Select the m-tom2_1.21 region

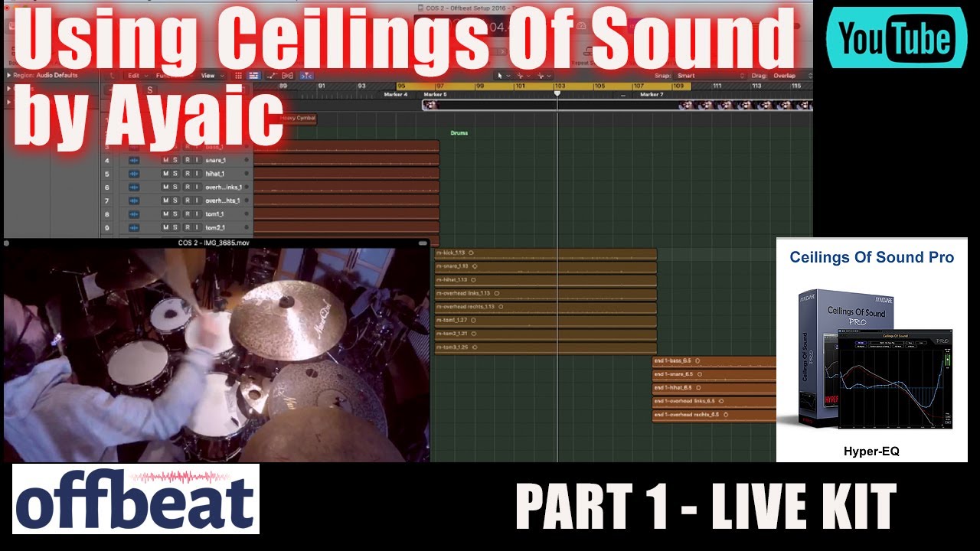click(545, 334)
